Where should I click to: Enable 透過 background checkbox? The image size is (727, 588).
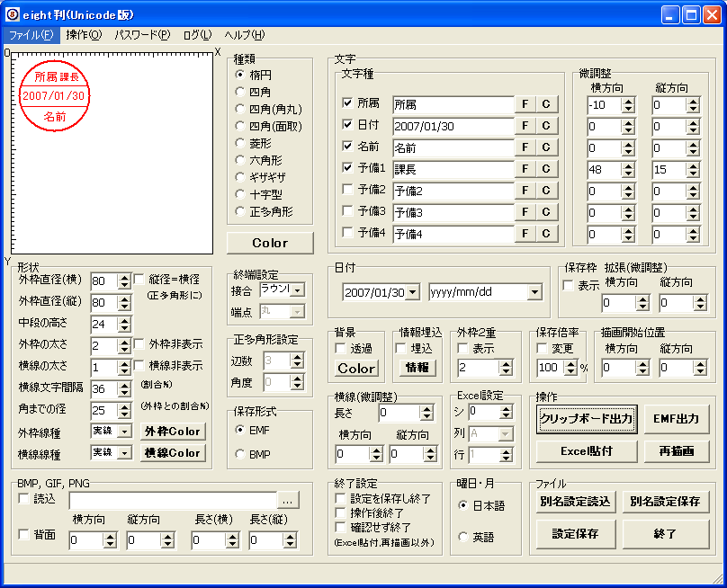tap(341, 348)
